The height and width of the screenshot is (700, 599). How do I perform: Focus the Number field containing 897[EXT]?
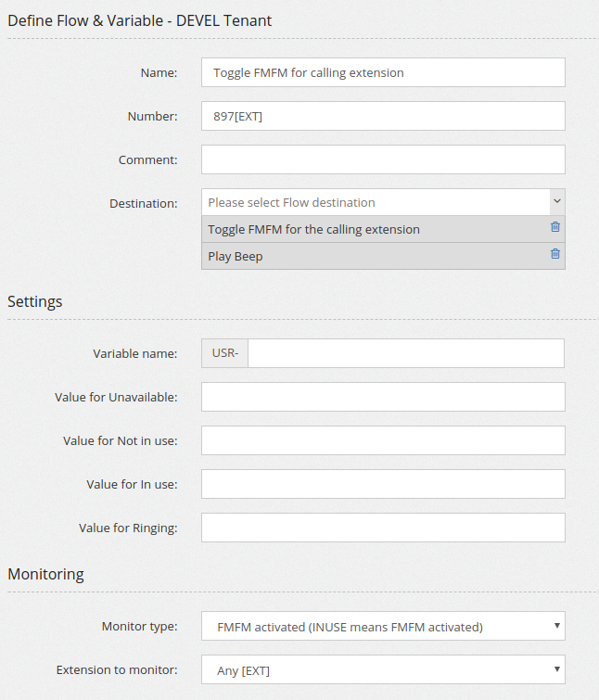pyautogui.click(x=383, y=116)
